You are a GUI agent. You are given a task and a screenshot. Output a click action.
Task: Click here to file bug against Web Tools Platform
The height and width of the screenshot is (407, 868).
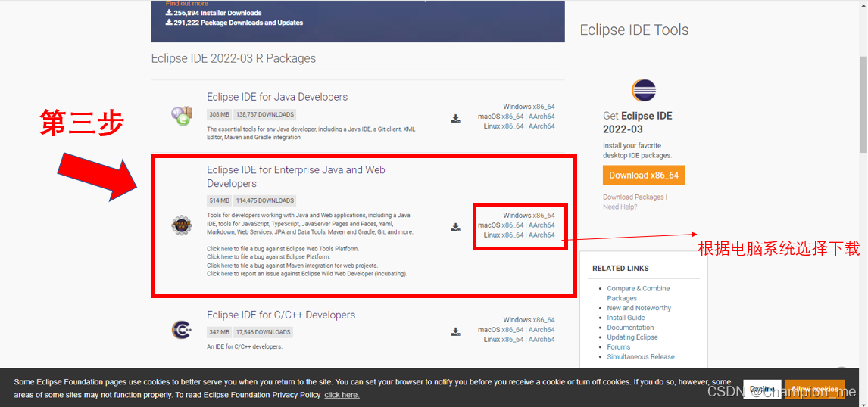pos(226,249)
